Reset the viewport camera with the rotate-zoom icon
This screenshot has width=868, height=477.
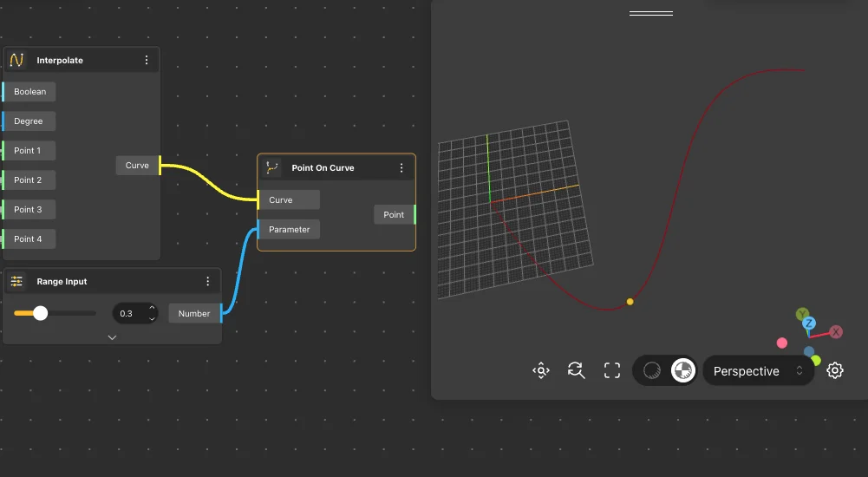point(576,371)
